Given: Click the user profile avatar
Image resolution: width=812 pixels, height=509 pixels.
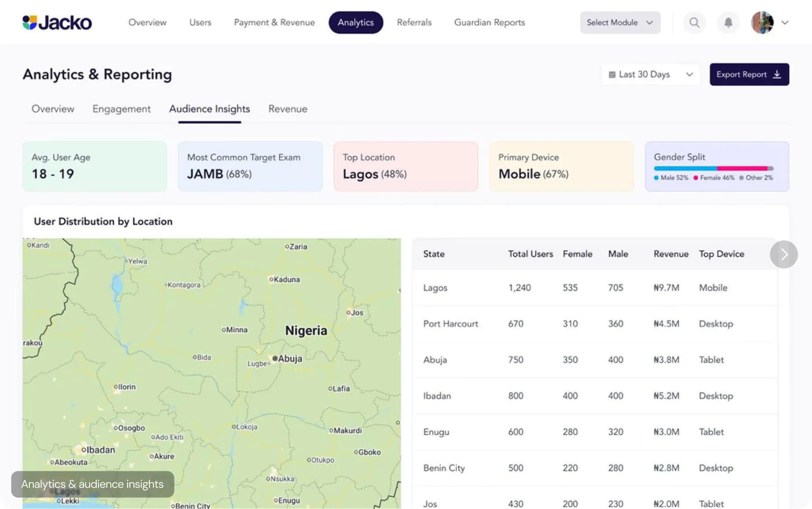Looking at the screenshot, I should (x=762, y=23).
